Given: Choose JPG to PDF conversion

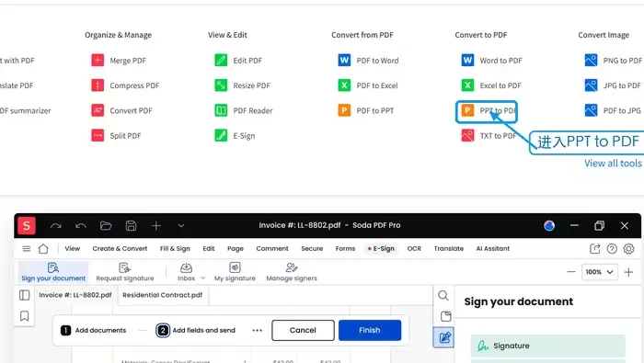Looking at the screenshot, I should [613, 85].
